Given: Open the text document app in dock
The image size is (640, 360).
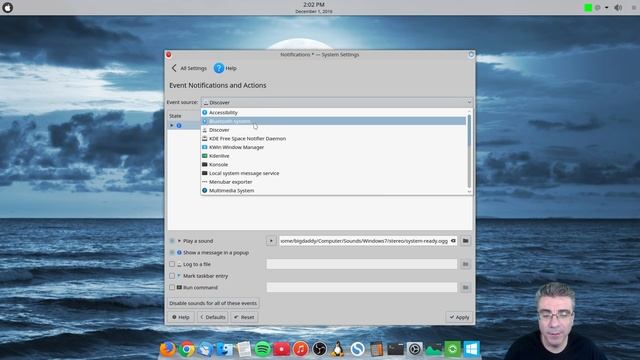Looking at the screenshot, I should (x=244, y=349).
